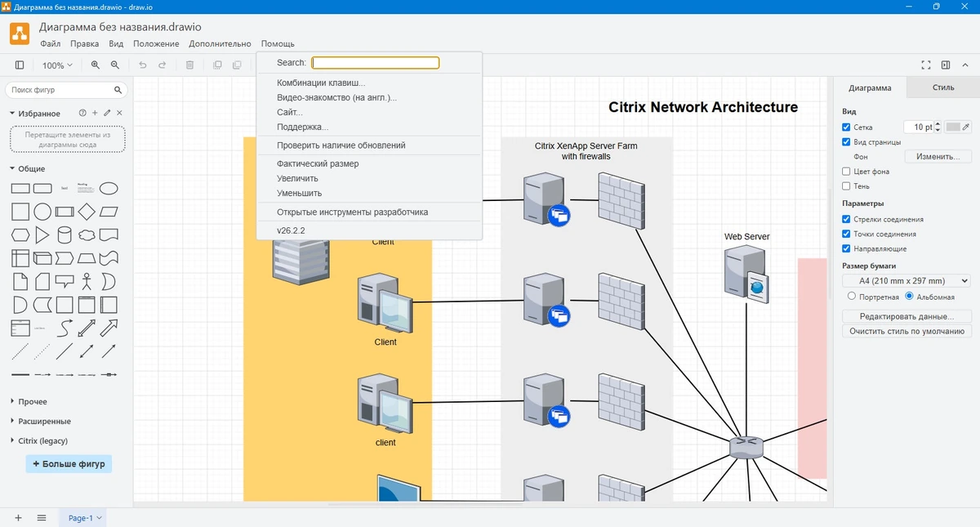Click the Редактировать данные button
980x527 pixels.
tap(906, 316)
